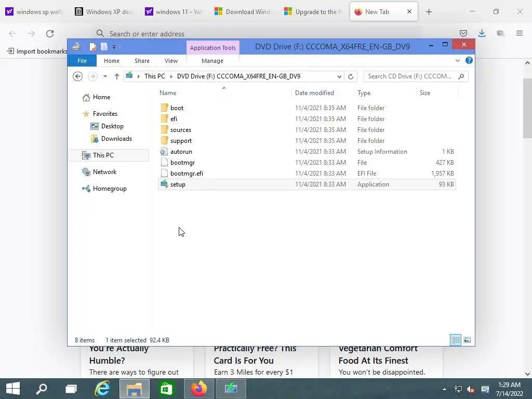Expand the address bar history dropdown
Screen dimensions: 532x399
point(339,77)
